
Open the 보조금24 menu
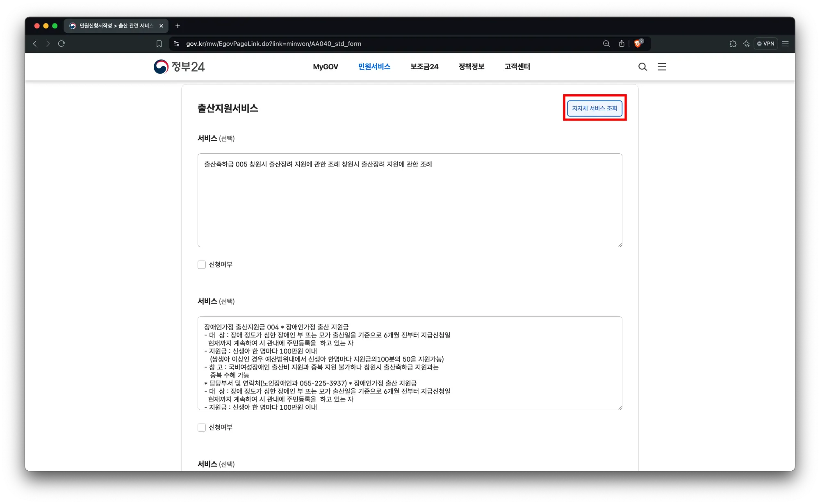(x=424, y=66)
